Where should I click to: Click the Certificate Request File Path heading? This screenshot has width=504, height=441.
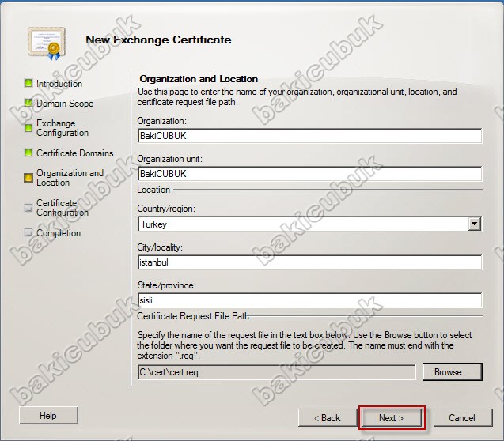(x=193, y=316)
